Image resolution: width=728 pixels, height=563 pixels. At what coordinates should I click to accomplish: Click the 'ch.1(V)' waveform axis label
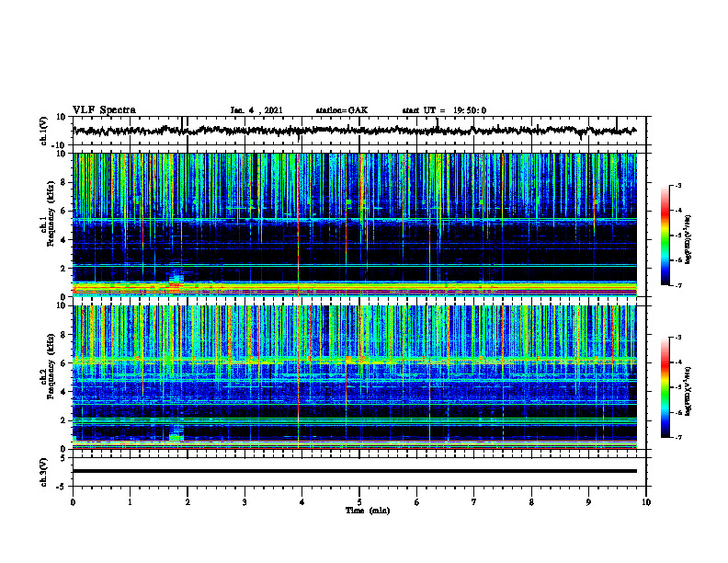coord(43,131)
